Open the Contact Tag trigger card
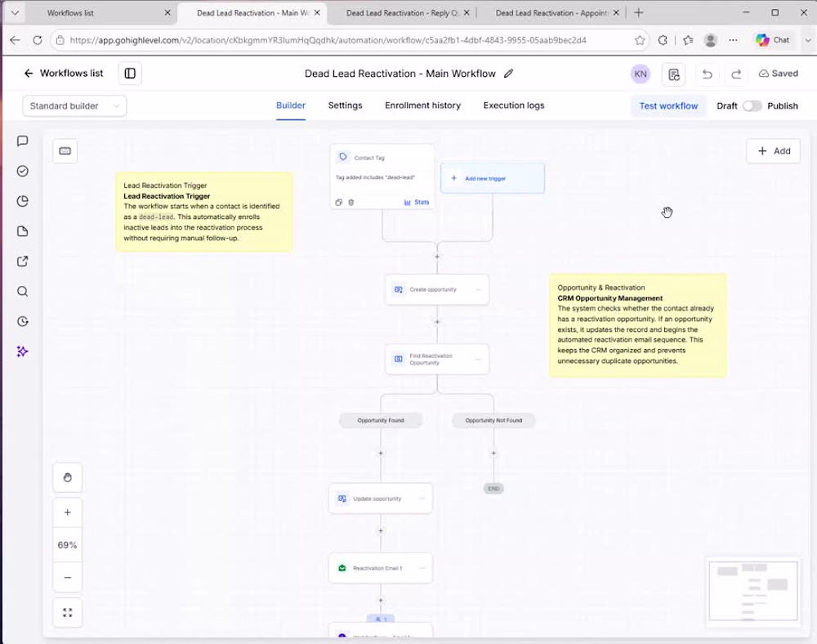 pos(382,177)
